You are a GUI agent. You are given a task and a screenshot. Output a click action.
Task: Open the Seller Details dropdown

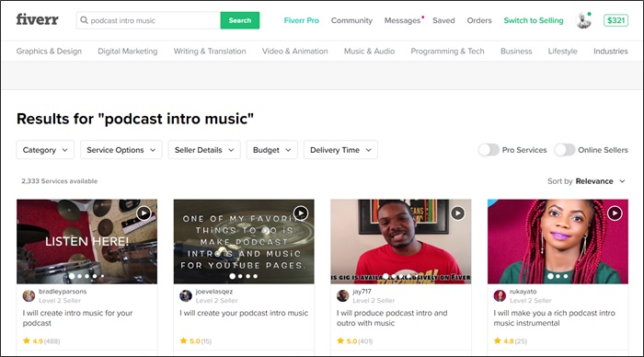click(x=204, y=150)
